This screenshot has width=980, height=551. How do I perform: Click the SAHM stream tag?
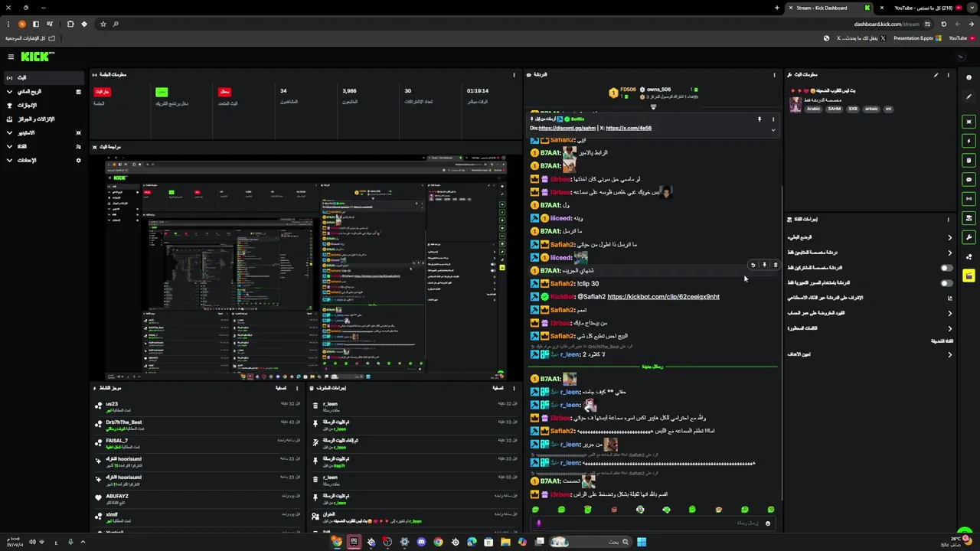(x=835, y=109)
